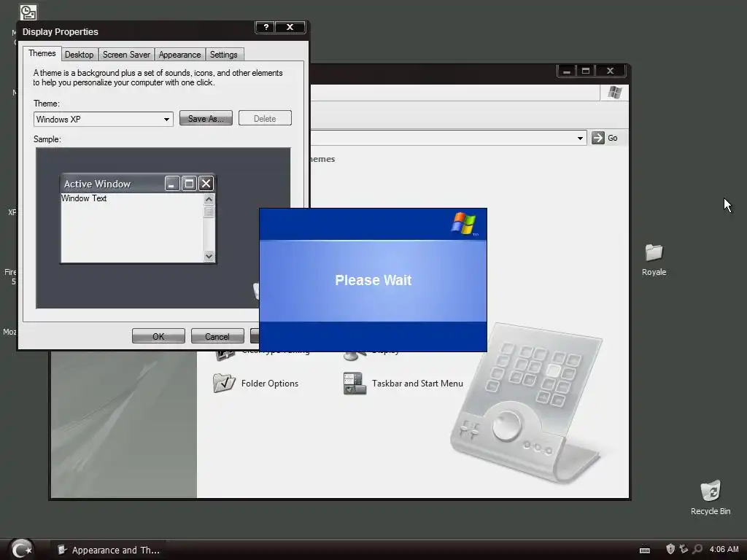The height and width of the screenshot is (560, 747).
Task: Click the network connection tray icon
Action: coord(684,549)
